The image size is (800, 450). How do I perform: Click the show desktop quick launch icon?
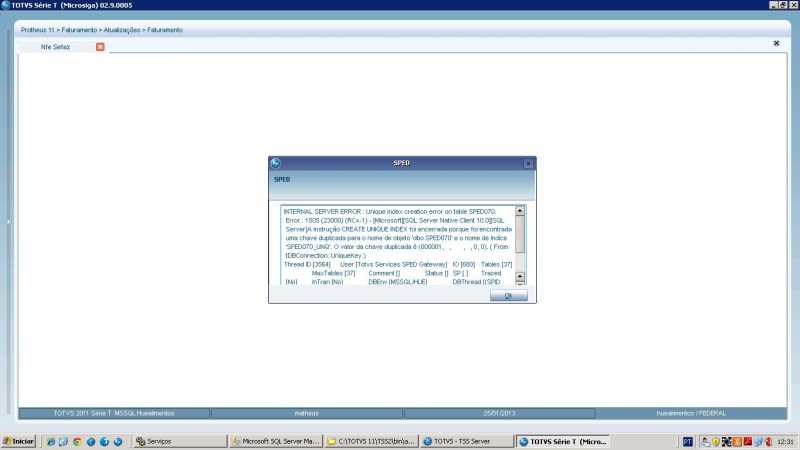pos(63,442)
